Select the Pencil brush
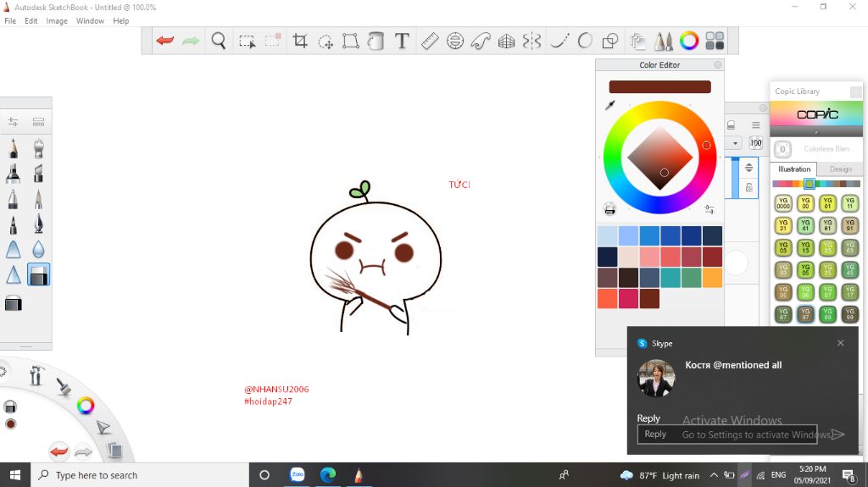Screen dimensions: 868x487 click(x=14, y=148)
